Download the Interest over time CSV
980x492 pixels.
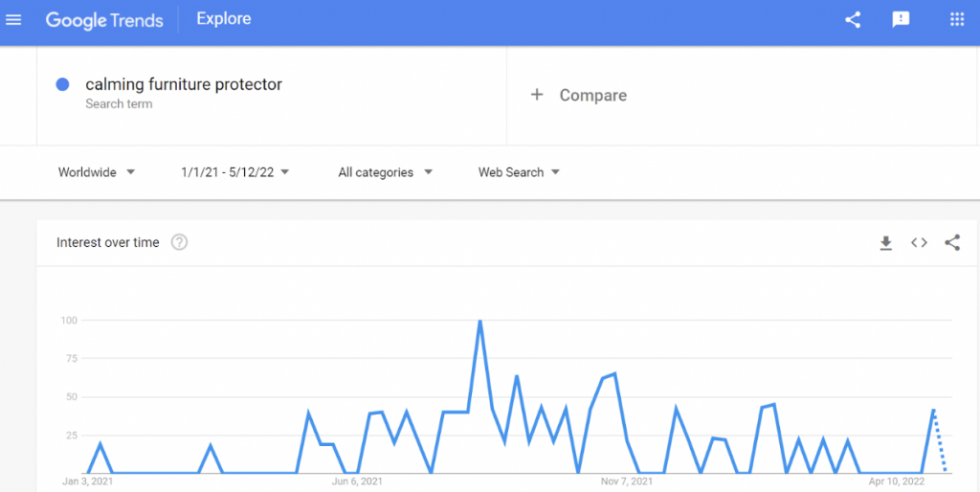tap(885, 243)
